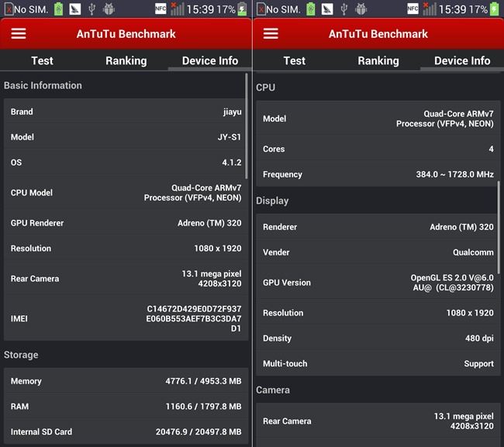Viewport: 504px width, 447px height.
Task: Switch to Test tab in right screen
Action: 295,60
